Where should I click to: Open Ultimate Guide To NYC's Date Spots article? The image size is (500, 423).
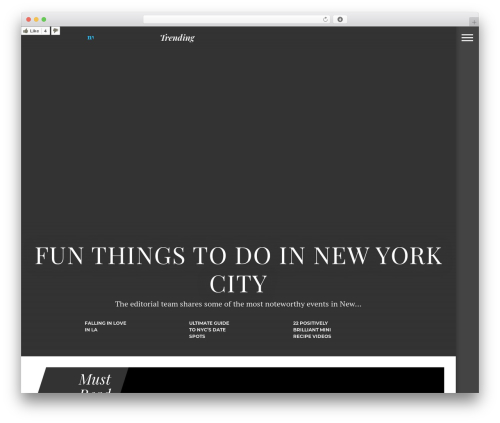(209, 330)
